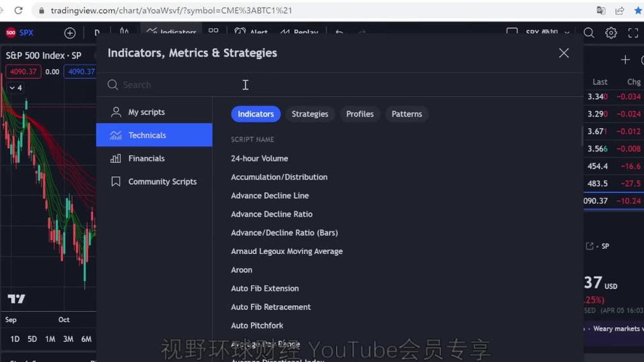Viewport: 644px width, 362px height.
Task: Open the Financials category
Action: 154,158
